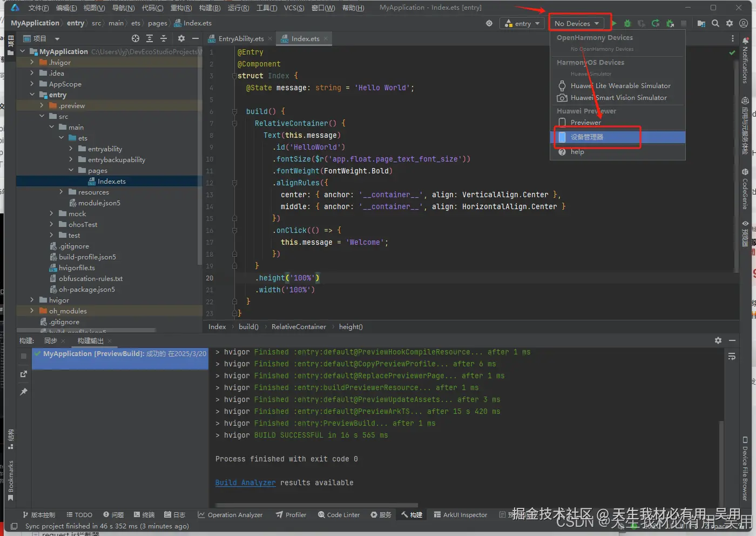The height and width of the screenshot is (536, 756).
Task: Click stop square in build panel
Action: (24, 356)
